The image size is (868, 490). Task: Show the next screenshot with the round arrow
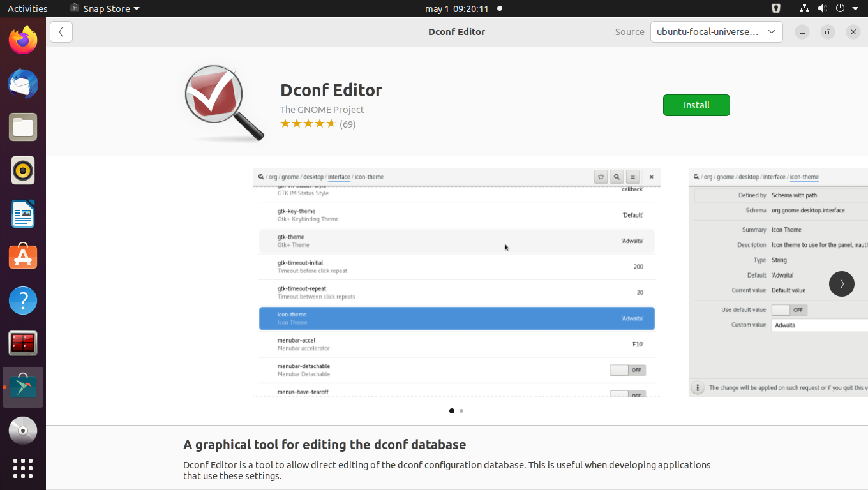(841, 284)
